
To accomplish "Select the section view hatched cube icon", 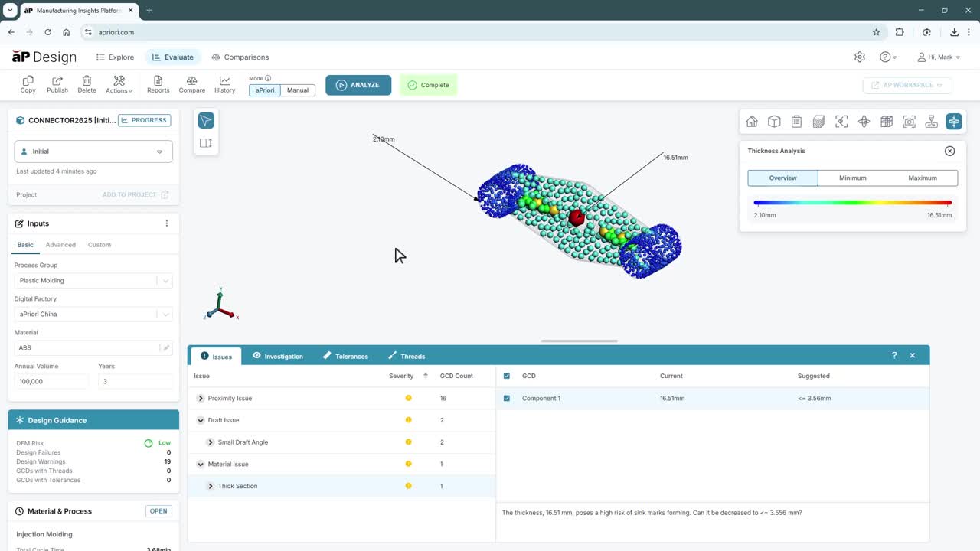I will pyautogui.click(x=818, y=122).
